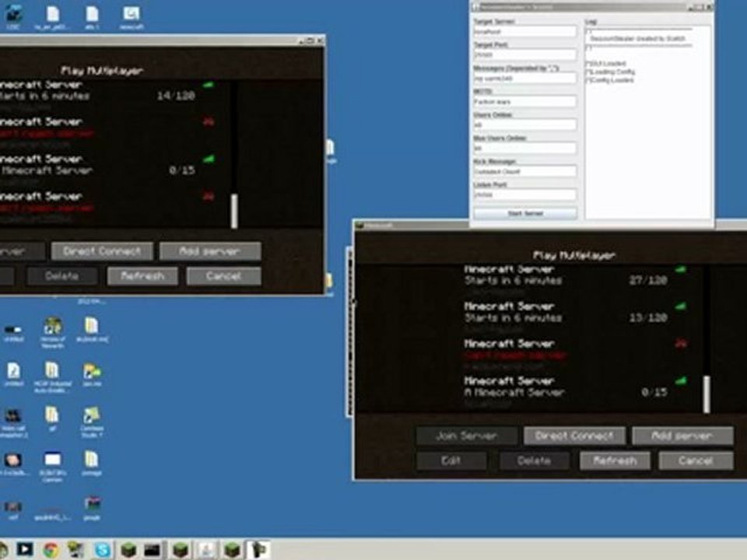The image size is (747, 560).
Task: Select unreachable server in right Minecraft window
Action: [x=576, y=355]
